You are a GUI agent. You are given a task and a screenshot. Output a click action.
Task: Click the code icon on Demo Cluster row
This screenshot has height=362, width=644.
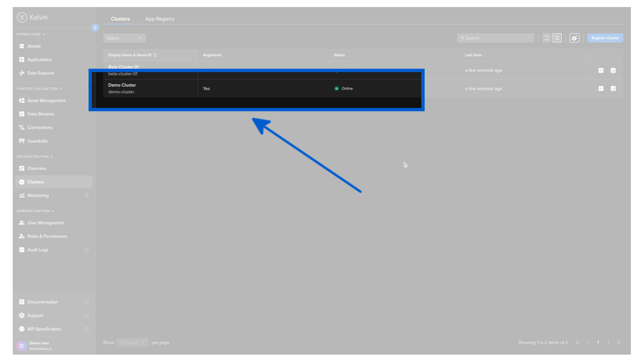601,89
